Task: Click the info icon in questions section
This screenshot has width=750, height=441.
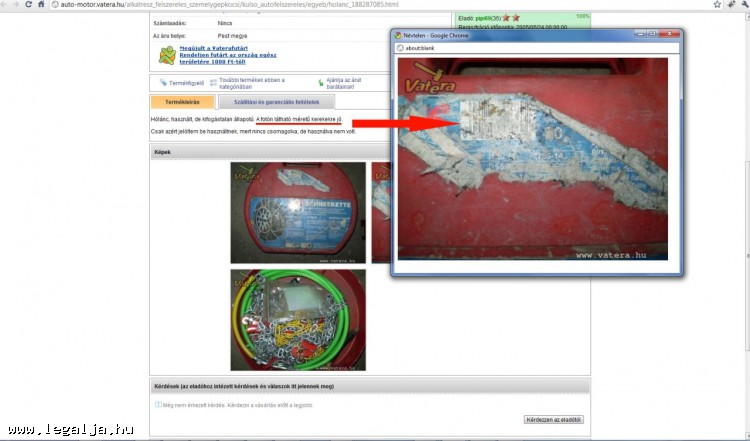Action: [x=157, y=404]
